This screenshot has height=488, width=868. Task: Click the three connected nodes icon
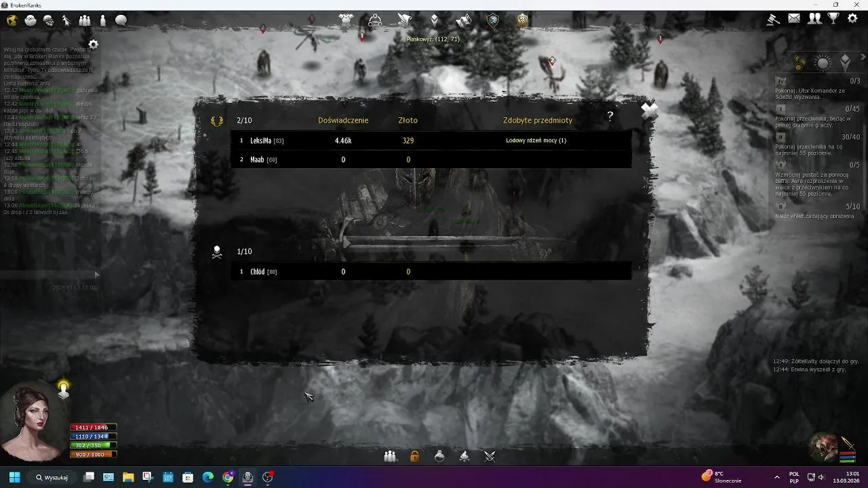[x=375, y=20]
